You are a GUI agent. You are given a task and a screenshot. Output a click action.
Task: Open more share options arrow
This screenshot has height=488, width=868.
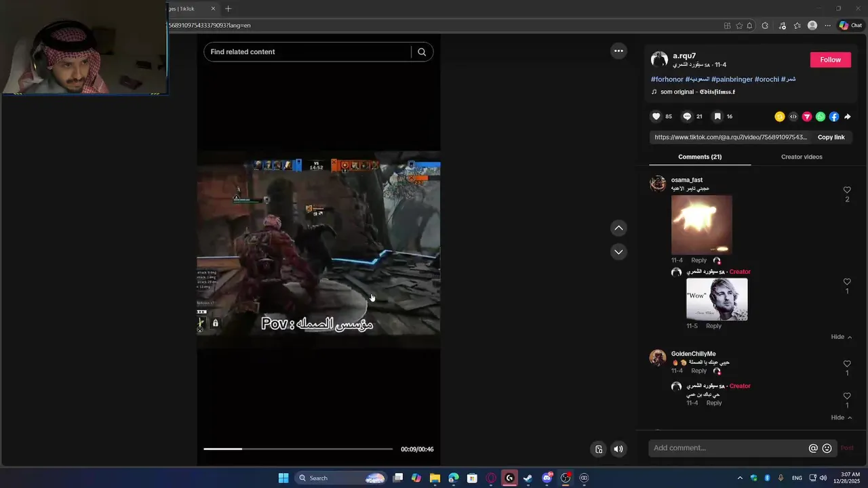point(848,117)
